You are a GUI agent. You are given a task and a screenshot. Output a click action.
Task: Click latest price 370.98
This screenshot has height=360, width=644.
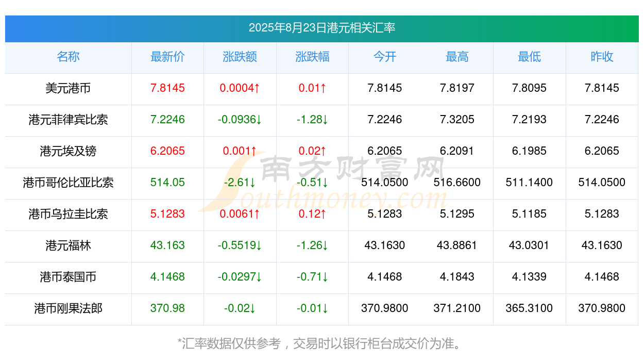click(167, 308)
